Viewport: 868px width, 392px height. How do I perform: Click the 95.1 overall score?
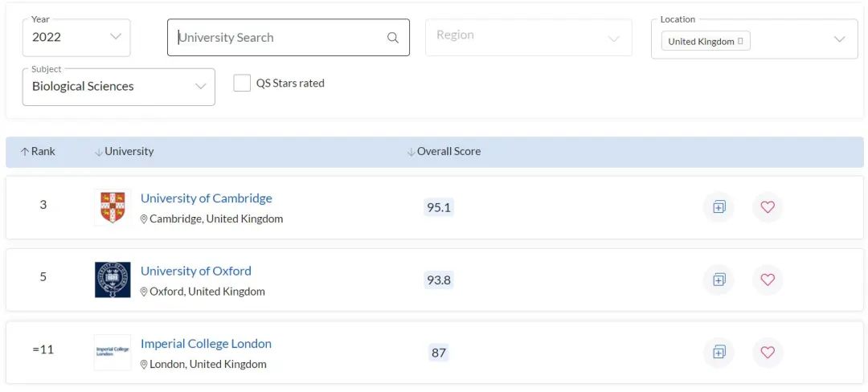pos(439,207)
